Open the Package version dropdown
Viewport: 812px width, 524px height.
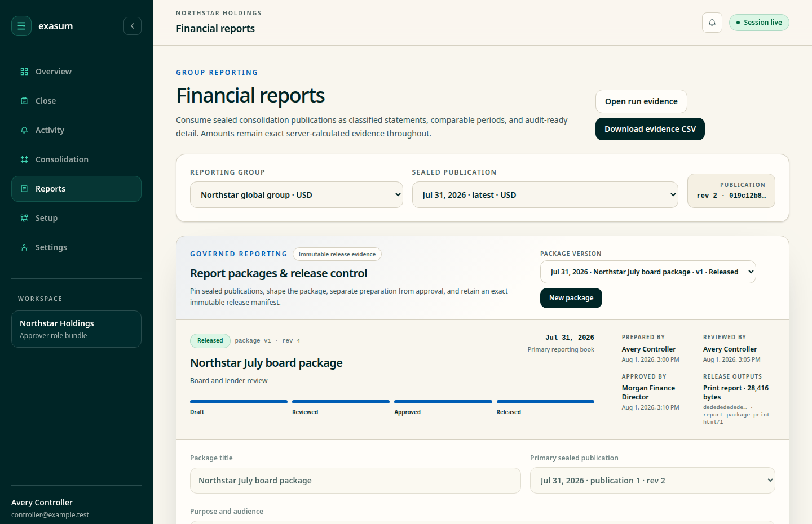[x=648, y=272]
